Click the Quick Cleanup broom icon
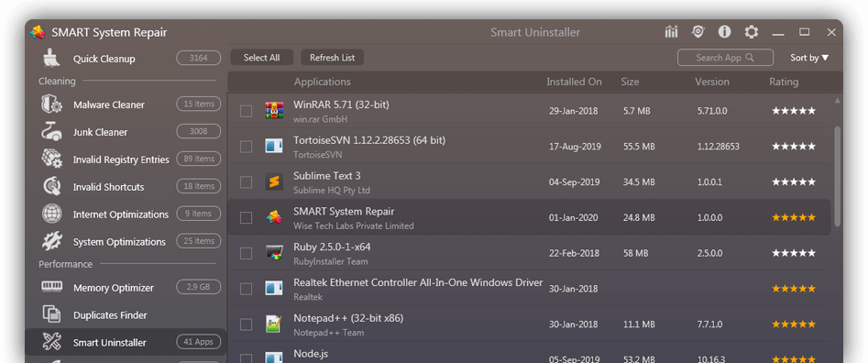 pyautogui.click(x=52, y=59)
